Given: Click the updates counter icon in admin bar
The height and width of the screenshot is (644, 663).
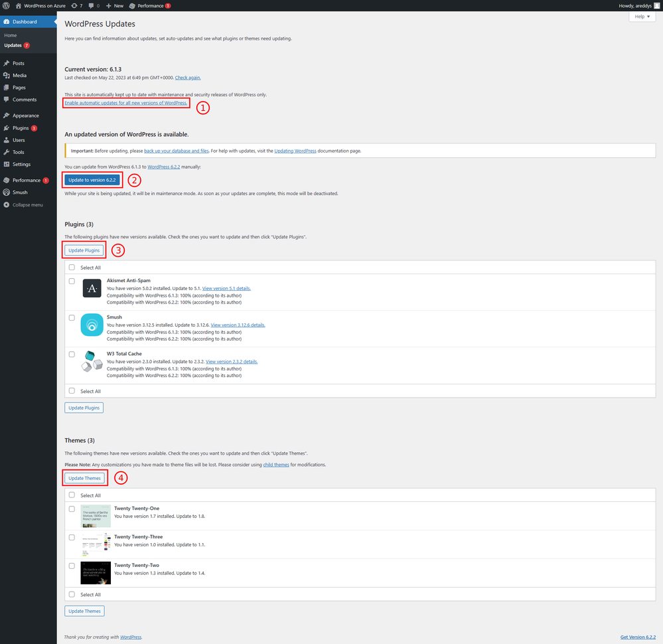Looking at the screenshot, I should pyautogui.click(x=74, y=5).
